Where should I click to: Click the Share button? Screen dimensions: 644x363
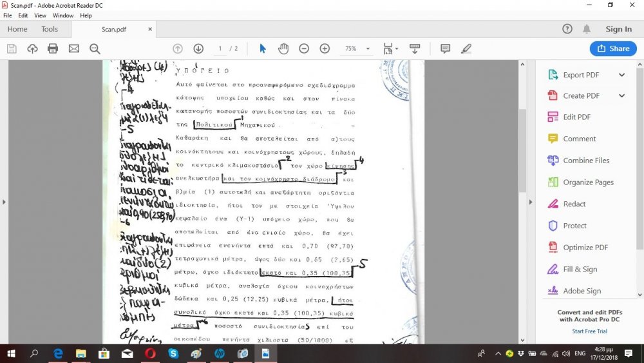pos(613,49)
